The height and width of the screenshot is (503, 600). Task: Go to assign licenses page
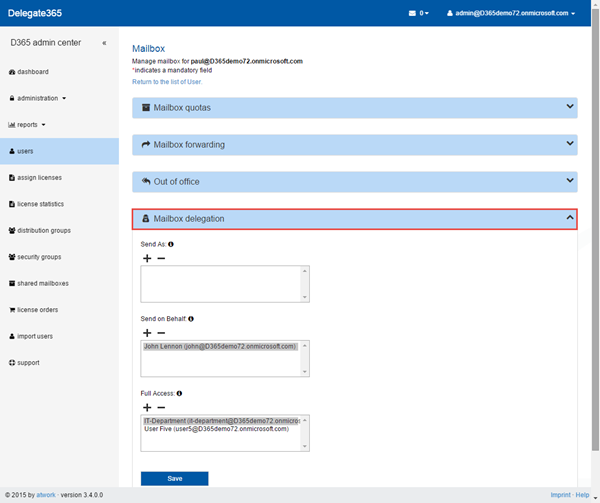[38, 177]
